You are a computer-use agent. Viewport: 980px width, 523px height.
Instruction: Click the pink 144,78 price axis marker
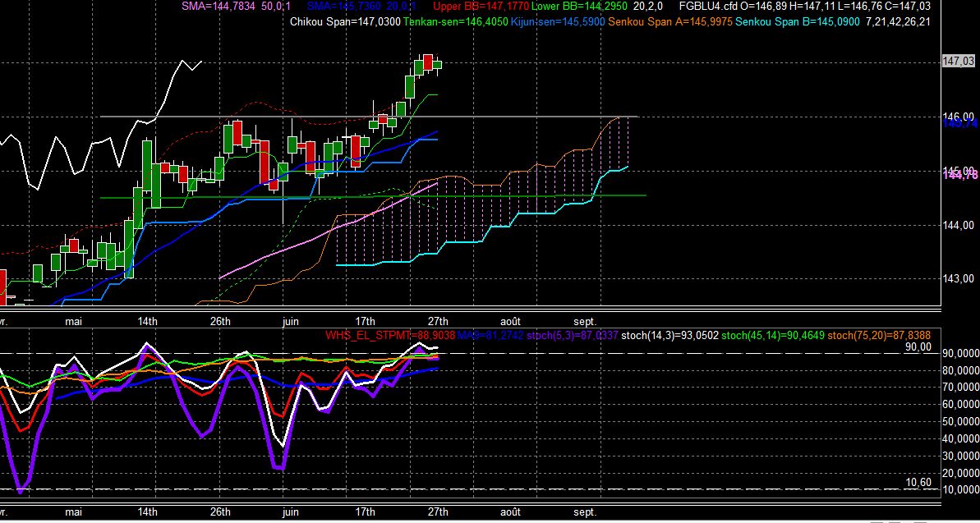tap(960, 175)
